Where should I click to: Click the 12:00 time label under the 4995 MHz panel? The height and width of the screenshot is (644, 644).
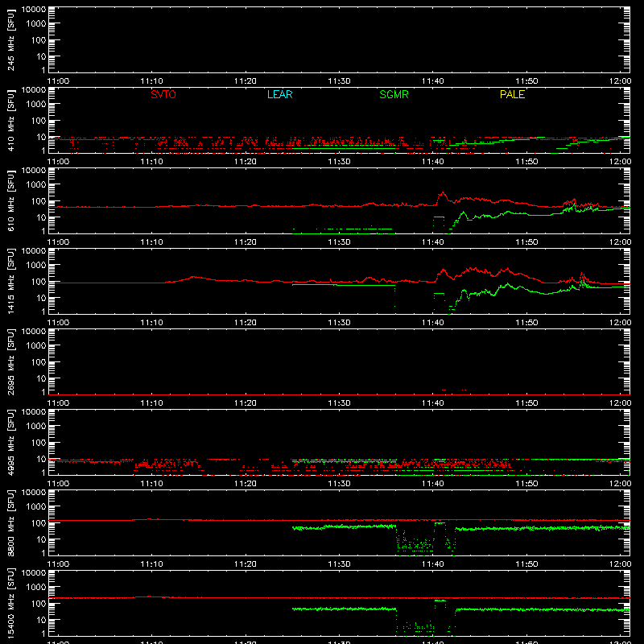click(620, 484)
